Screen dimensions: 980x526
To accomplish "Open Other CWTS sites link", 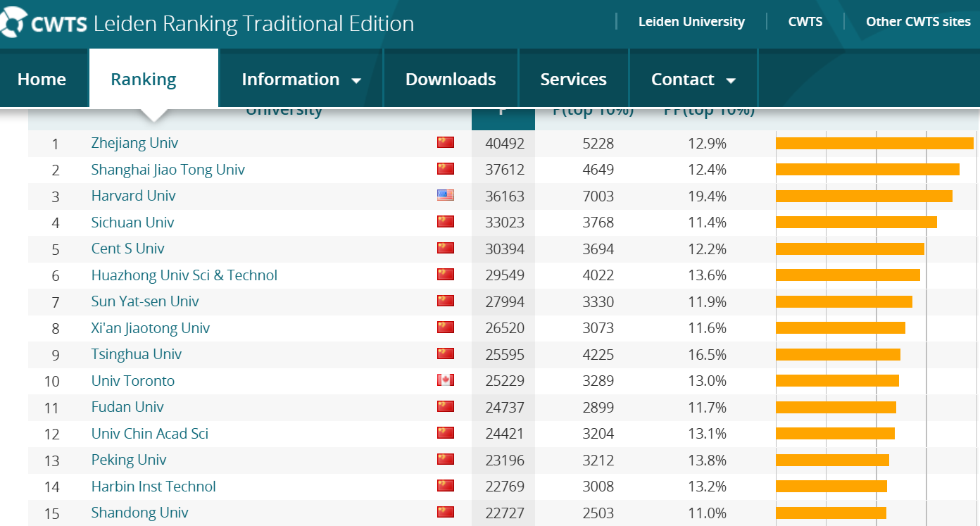I will click(917, 22).
